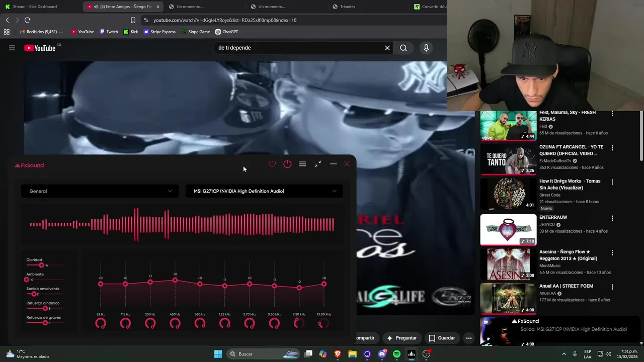Open Discord from the taskbar

click(x=382, y=354)
